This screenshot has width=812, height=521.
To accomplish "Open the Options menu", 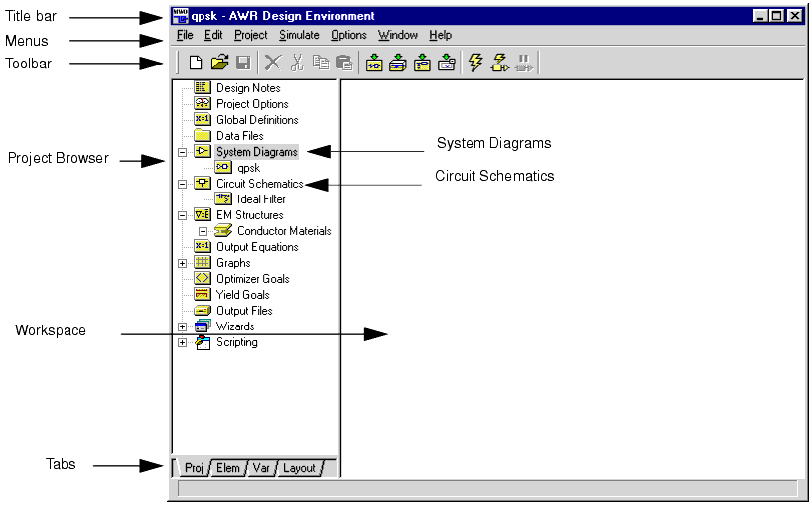I will [x=348, y=35].
